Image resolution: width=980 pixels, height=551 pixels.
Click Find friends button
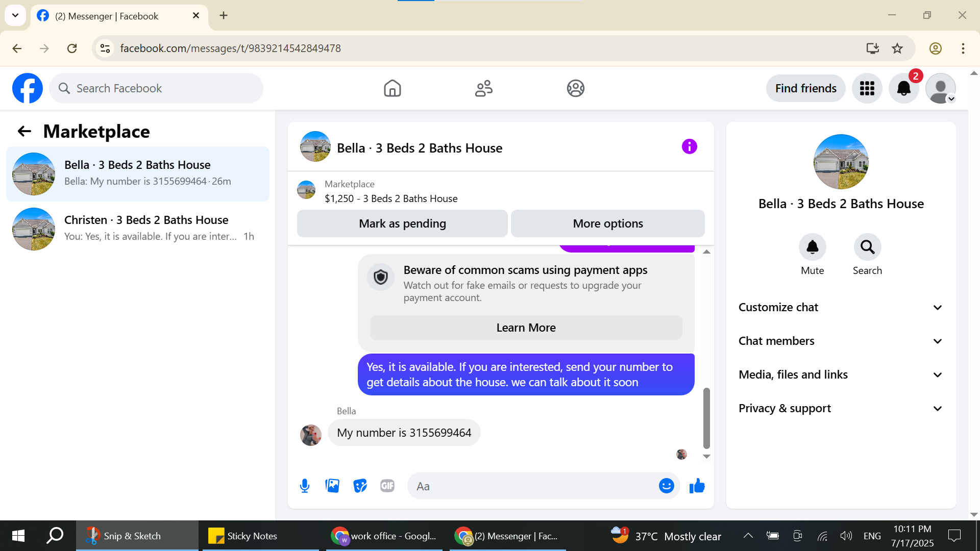coord(805,88)
